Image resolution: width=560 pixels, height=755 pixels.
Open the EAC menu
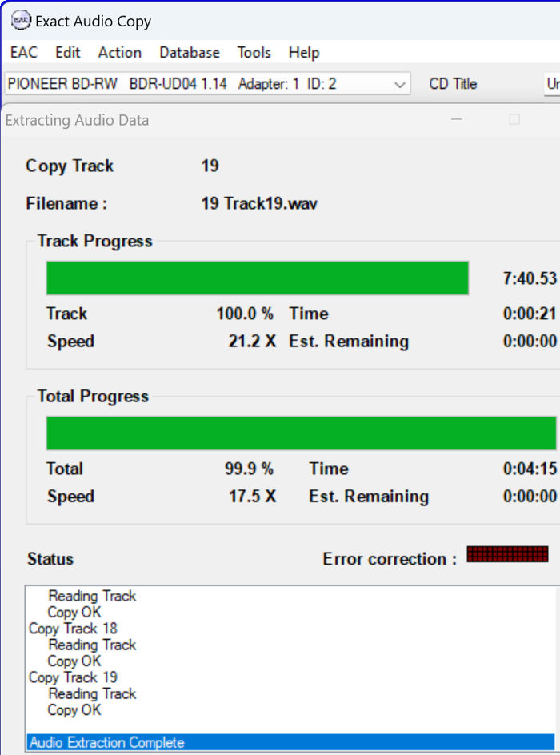click(x=23, y=53)
